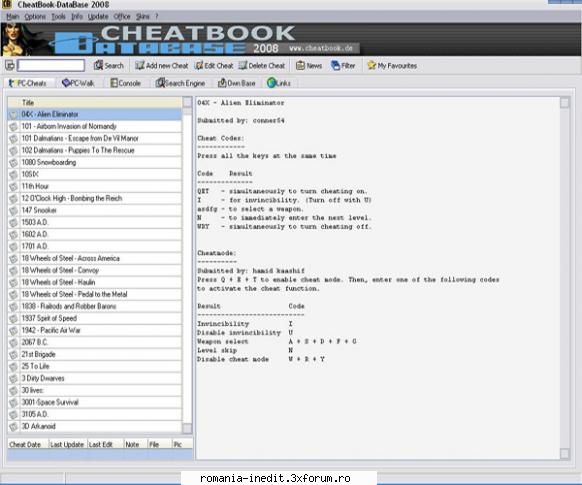Click cheat text pane scroll-down arrow

565,453
